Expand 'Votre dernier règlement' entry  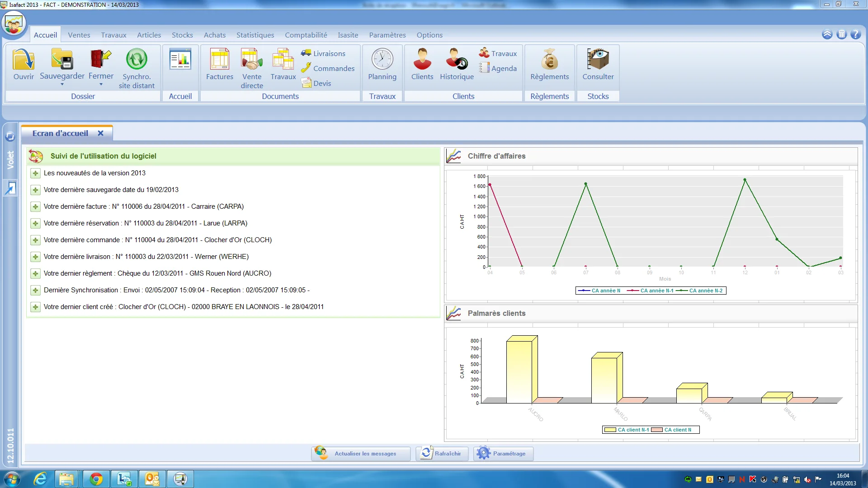(35, 273)
